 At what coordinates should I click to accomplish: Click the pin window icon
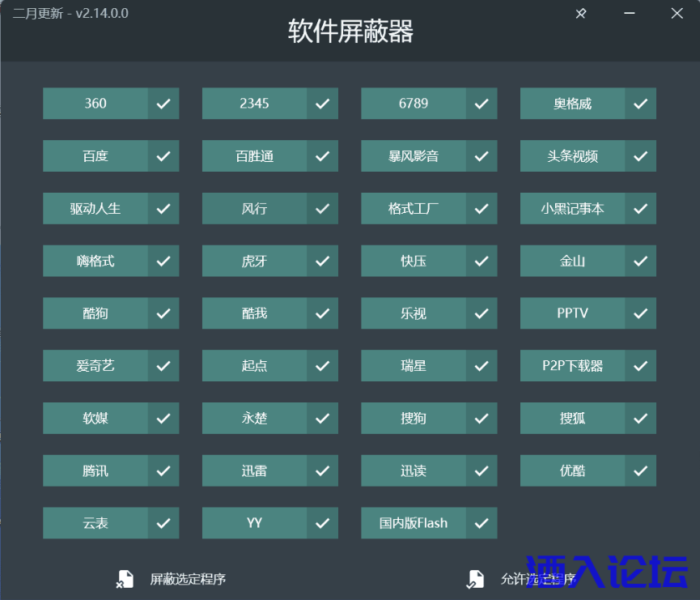[x=581, y=13]
